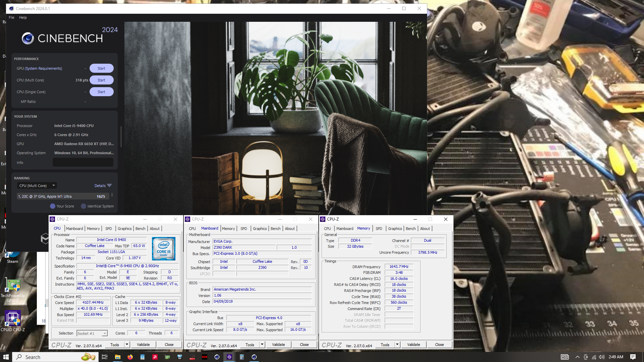Click the CPU-Z Memory window title icon
Image resolution: width=644 pixels, height=362 pixels.
(x=323, y=219)
